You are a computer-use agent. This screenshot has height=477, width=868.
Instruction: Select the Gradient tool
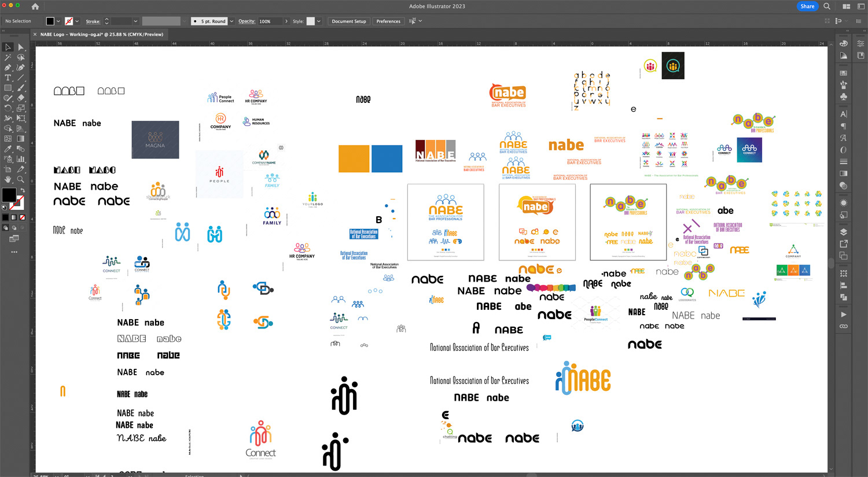click(21, 139)
